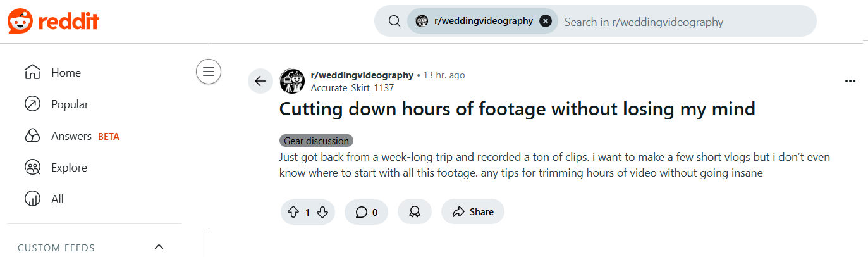The width and height of the screenshot is (868, 257).
Task: Remove the r/weddingvideography search filter
Action: pyautogui.click(x=546, y=22)
